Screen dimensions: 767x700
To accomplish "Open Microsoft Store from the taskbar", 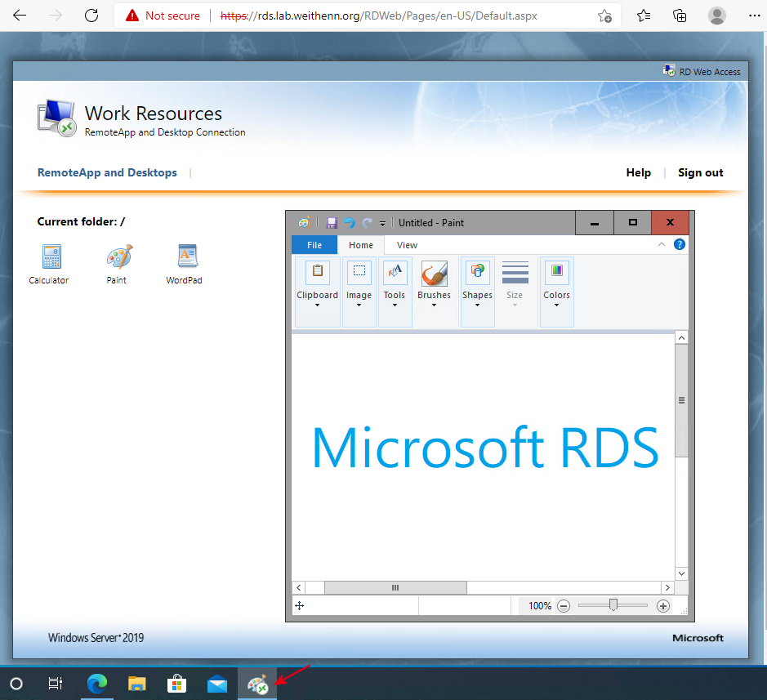I will [176, 684].
